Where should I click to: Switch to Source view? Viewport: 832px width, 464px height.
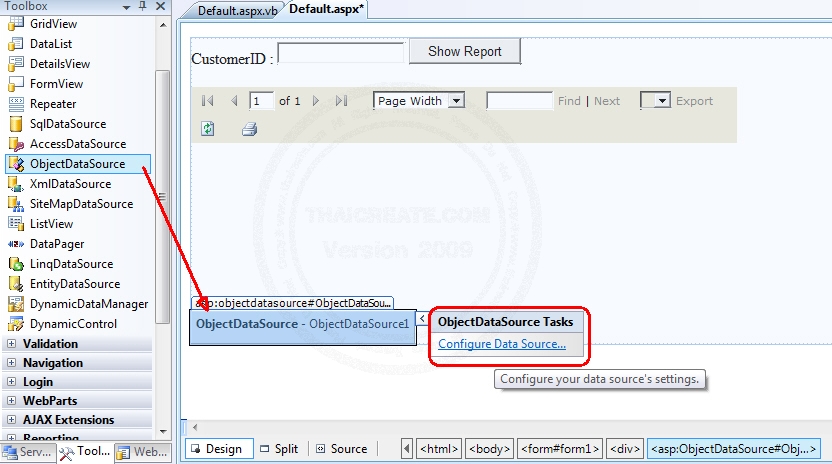342,449
